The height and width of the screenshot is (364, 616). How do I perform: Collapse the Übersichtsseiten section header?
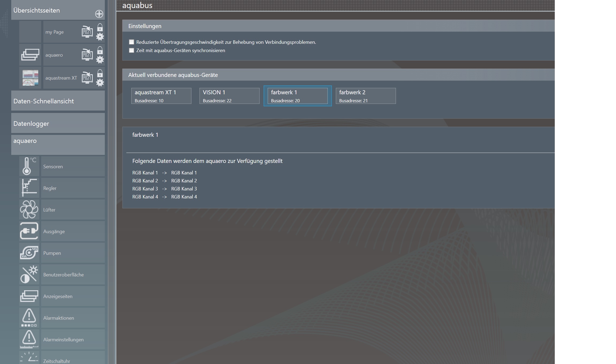37,10
